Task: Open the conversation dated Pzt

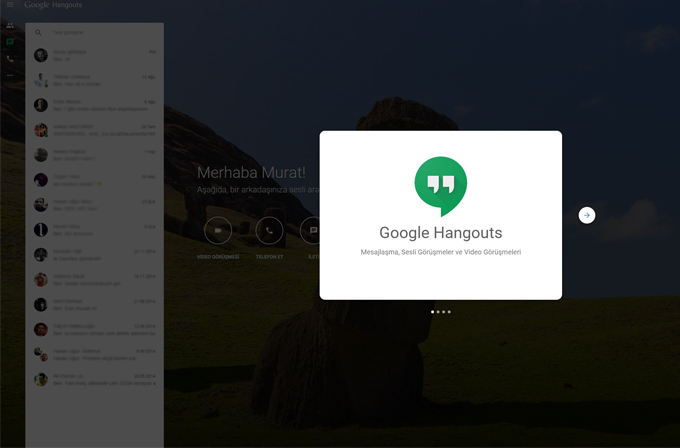Action: coord(95,55)
